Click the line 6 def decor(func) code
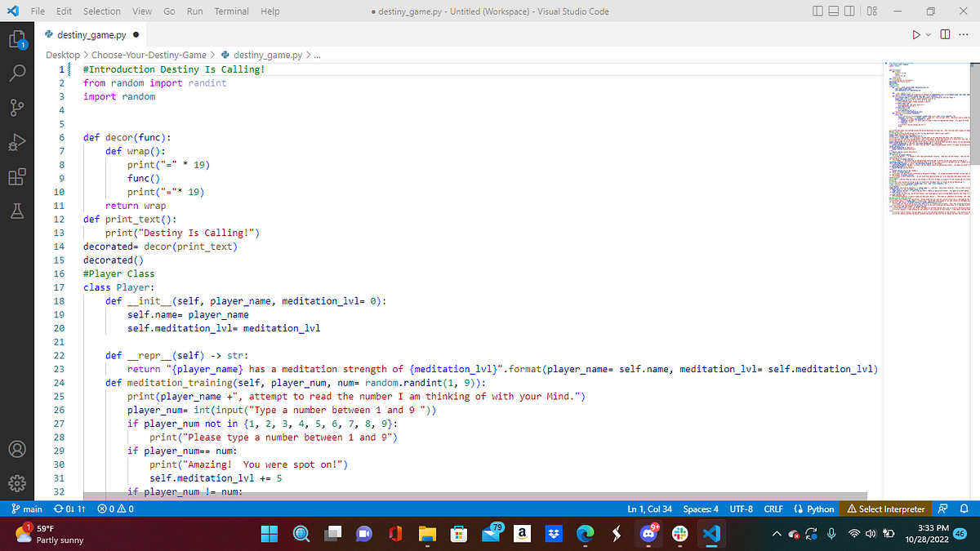This screenshot has height=551, width=980. point(127,137)
